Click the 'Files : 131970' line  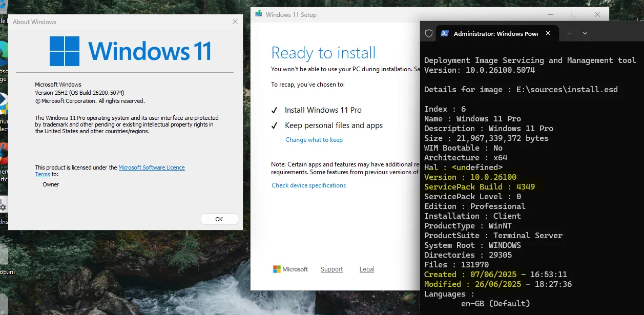(456, 265)
